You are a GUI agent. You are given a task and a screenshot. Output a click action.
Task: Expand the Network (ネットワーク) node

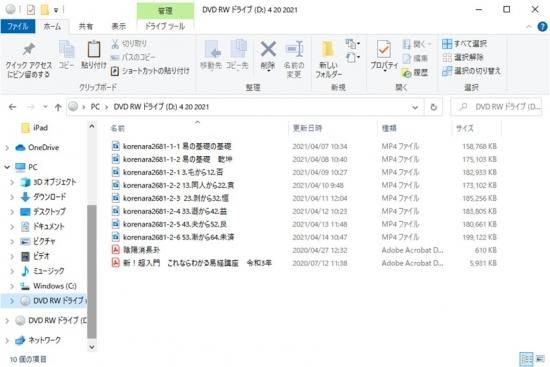[7, 340]
